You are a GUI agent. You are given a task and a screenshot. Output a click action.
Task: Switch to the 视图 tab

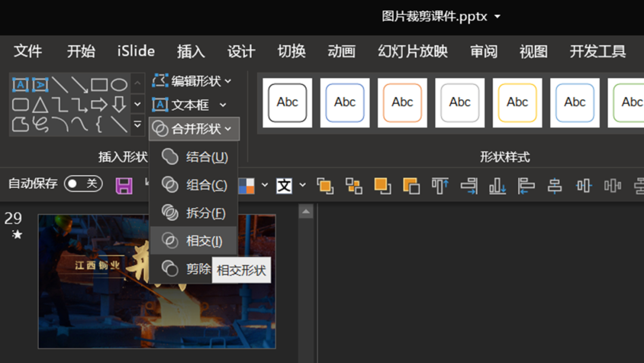533,51
